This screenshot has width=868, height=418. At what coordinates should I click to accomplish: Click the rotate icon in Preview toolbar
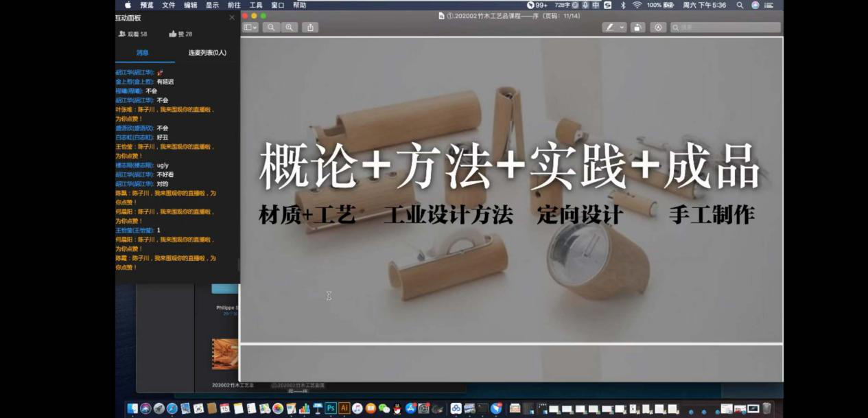coord(638,27)
